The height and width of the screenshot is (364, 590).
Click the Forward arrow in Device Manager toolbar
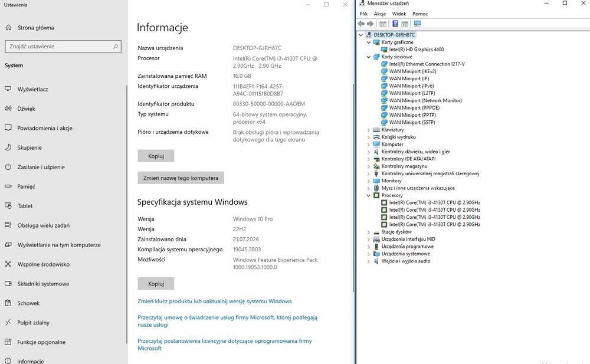point(371,24)
